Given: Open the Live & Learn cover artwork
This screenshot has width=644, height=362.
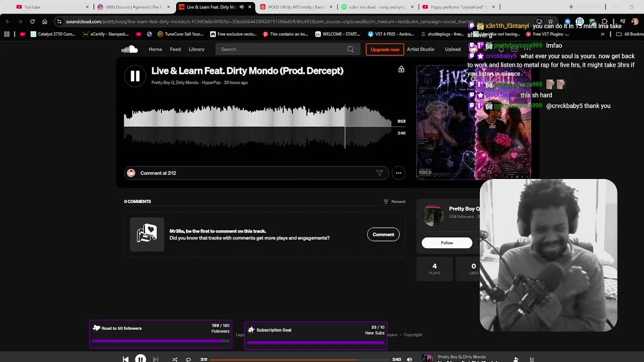Looking at the screenshot, I should click(473, 123).
